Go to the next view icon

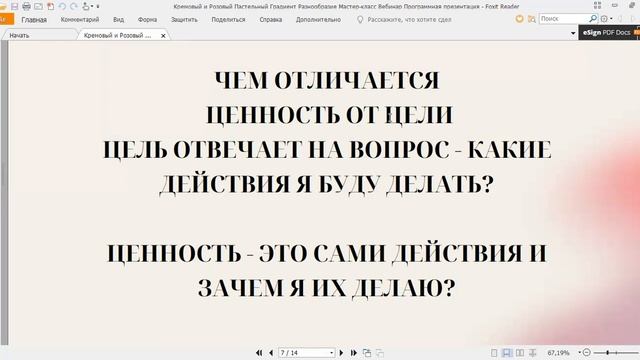[380, 353]
